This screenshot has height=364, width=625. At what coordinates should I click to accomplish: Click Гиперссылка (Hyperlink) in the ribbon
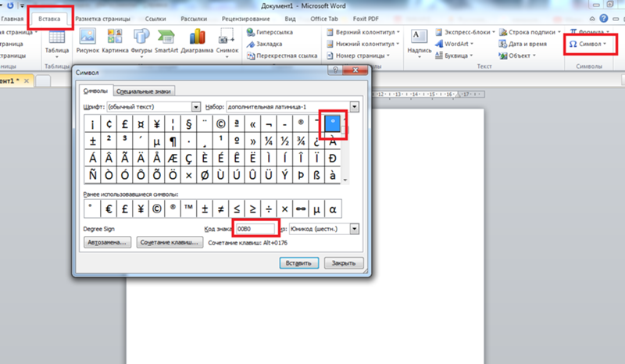pos(270,32)
